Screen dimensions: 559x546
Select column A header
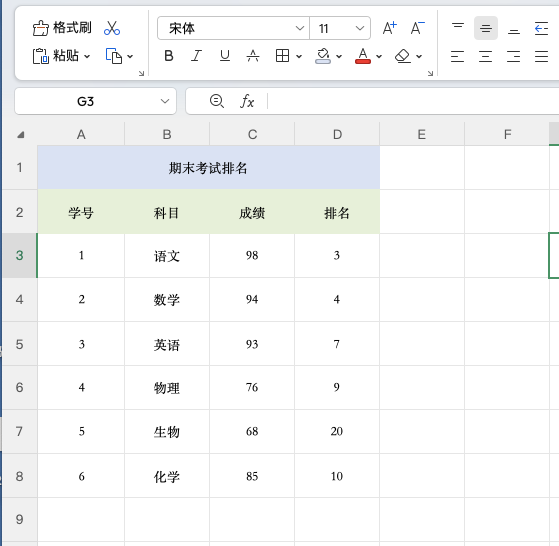[x=81, y=134]
